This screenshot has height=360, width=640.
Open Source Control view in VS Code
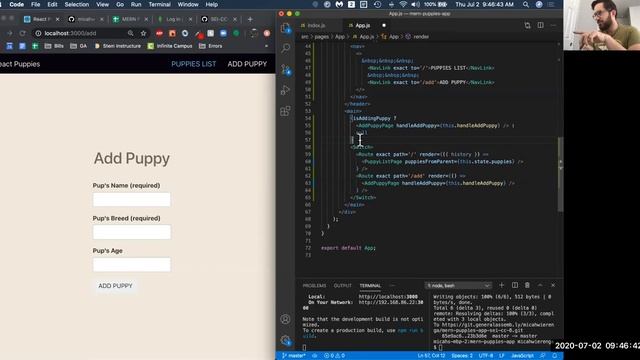click(286, 69)
